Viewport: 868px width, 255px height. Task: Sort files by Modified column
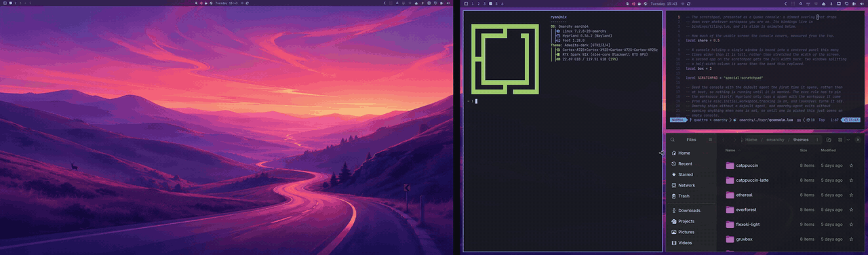(x=828, y=151)
